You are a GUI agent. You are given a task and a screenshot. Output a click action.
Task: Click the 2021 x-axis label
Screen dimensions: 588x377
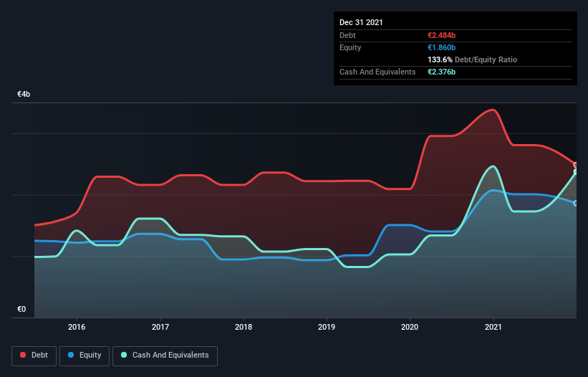tap(493, 327)
